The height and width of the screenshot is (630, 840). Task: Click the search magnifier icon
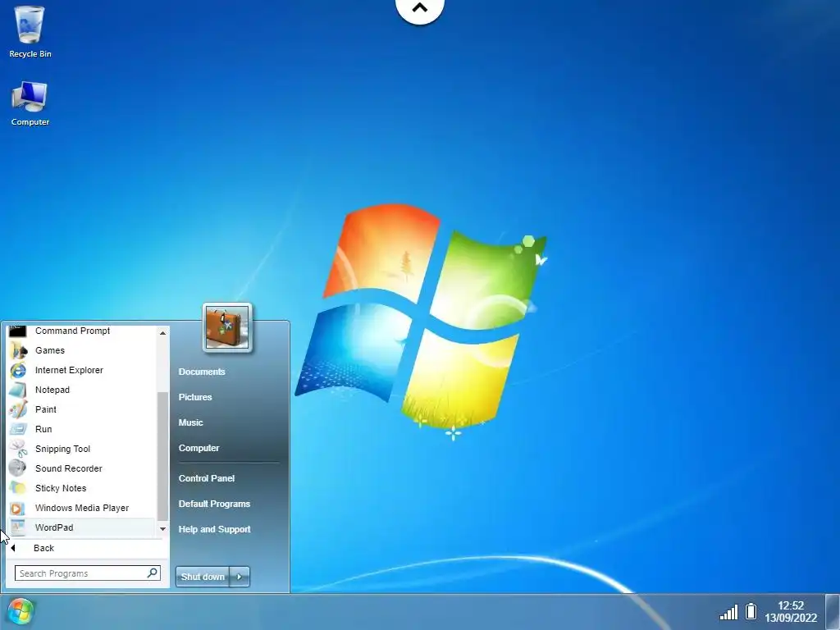click(x=153, y=573)
